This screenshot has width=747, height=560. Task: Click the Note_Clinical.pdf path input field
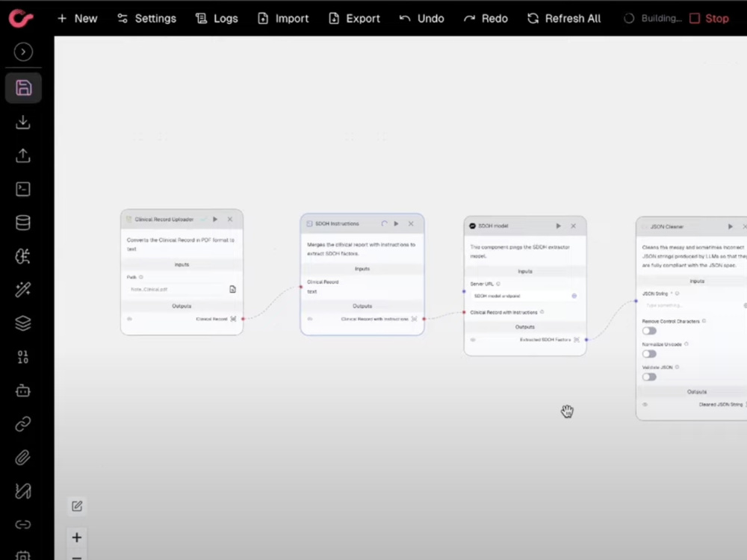[x=176, y=289]
